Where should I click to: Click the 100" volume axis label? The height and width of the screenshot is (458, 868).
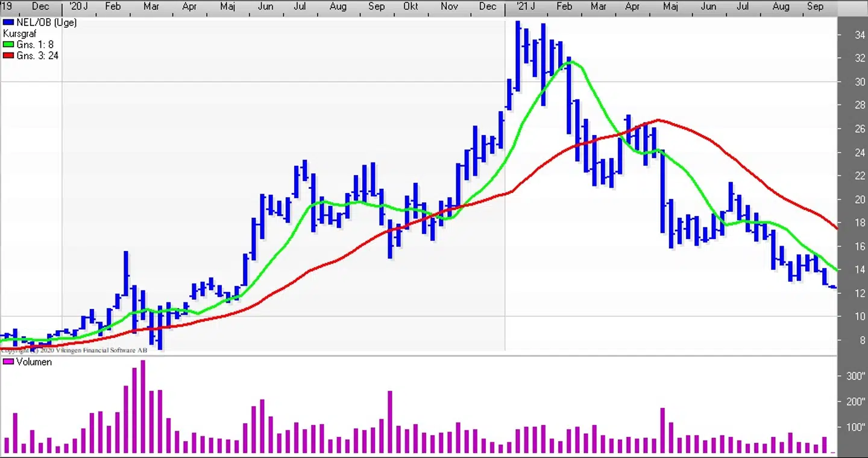(856, 427)
